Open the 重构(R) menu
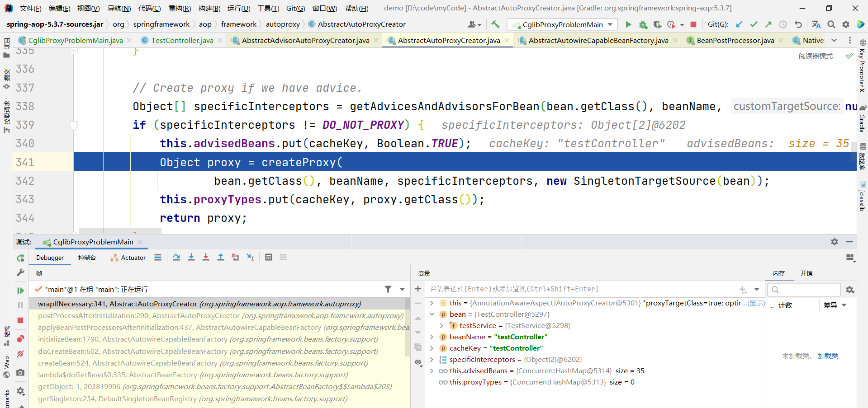The image size is (868, 408). tap(180, 8)
